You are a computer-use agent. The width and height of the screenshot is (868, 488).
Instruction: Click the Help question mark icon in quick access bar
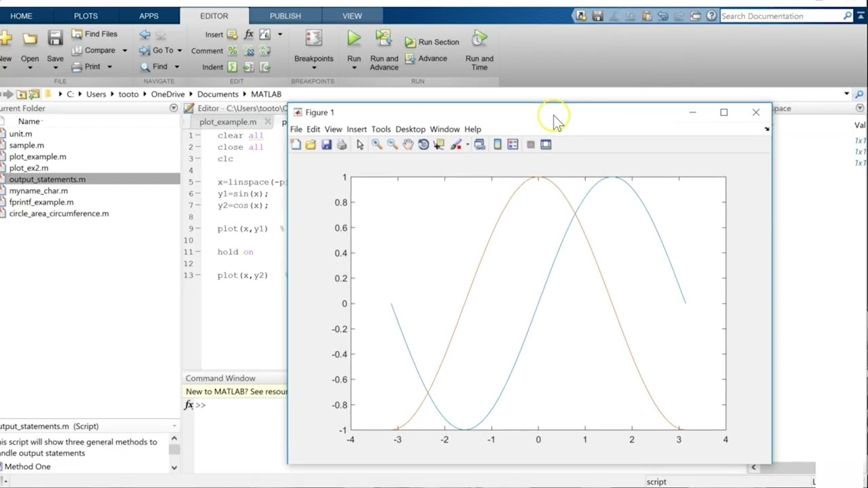[711, 16]
